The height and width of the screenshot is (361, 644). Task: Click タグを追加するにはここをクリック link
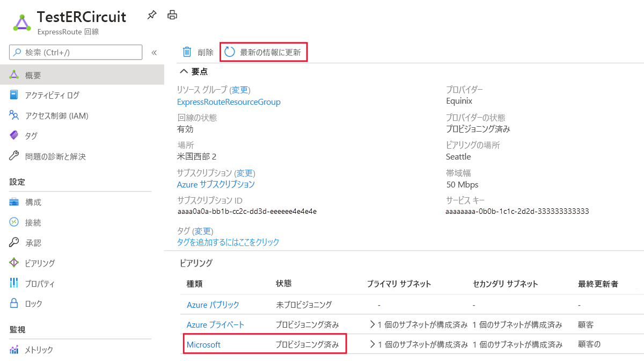point(228,242)
